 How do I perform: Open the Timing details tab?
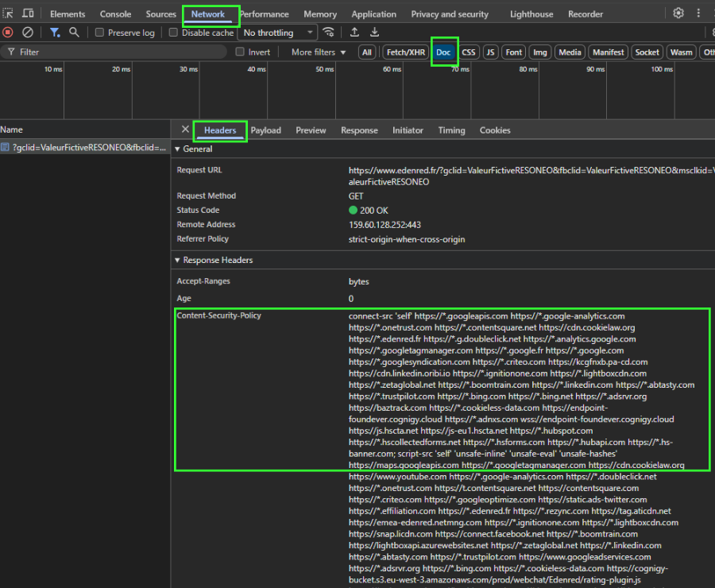(x=451, y=130)
